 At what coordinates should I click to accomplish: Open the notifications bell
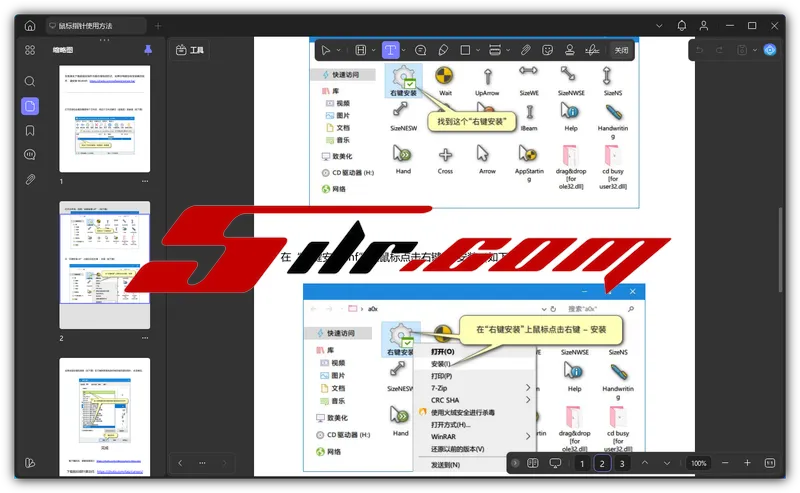tap(682, 26)
